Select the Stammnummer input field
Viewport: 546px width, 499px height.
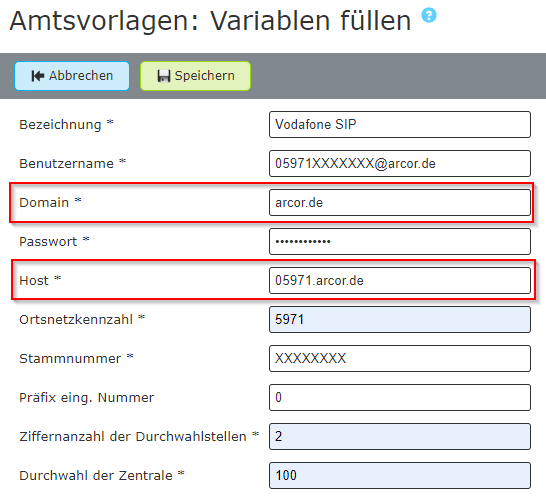[400, 358]
